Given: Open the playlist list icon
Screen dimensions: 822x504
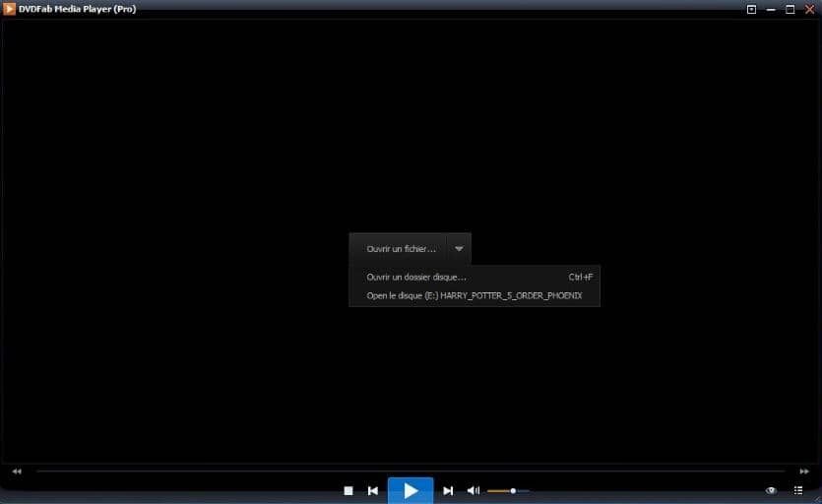Looking at the screenshot, I should tap(798, 490).
